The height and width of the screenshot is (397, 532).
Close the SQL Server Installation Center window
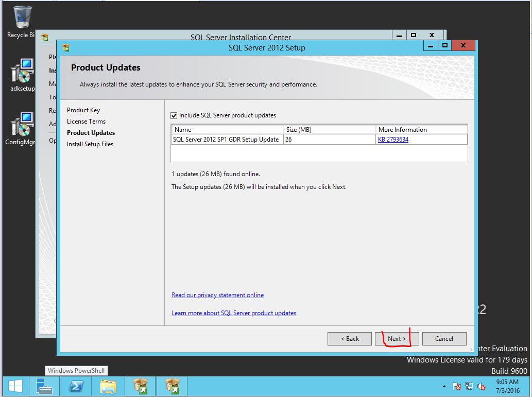[x=432, y=36]
